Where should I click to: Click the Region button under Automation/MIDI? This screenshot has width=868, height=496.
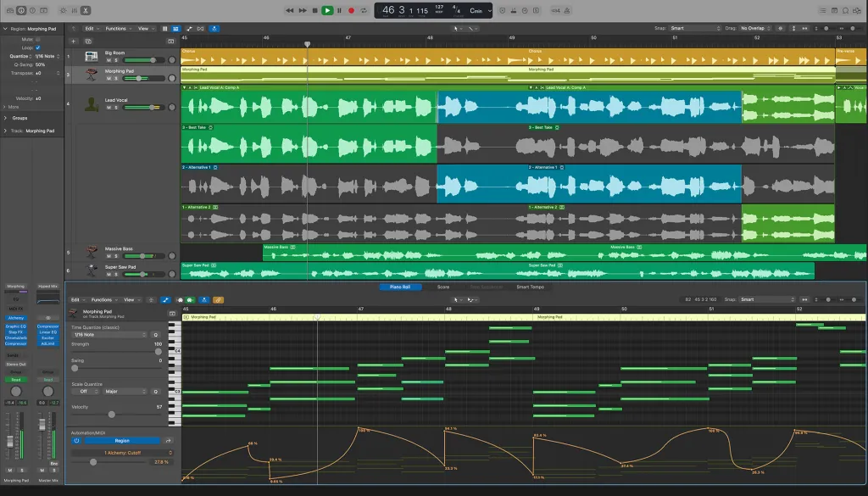(x=122, y=440)
